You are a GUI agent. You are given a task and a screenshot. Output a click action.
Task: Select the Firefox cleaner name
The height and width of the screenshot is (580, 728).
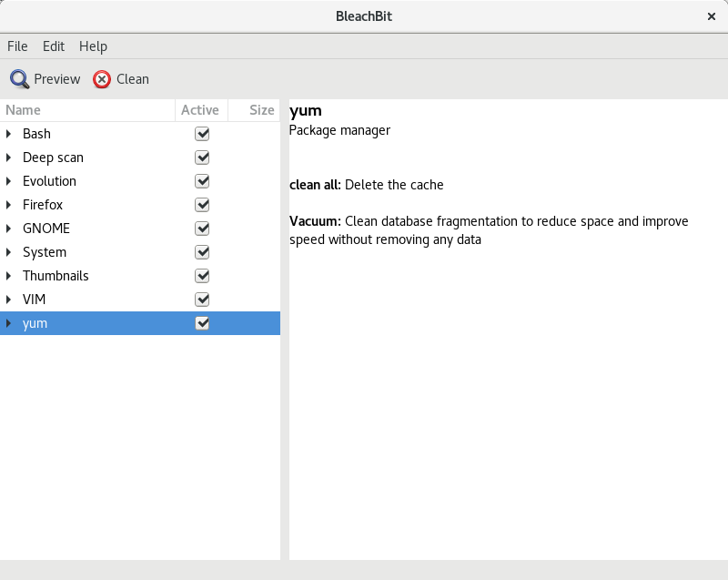[x=43, y=205]
